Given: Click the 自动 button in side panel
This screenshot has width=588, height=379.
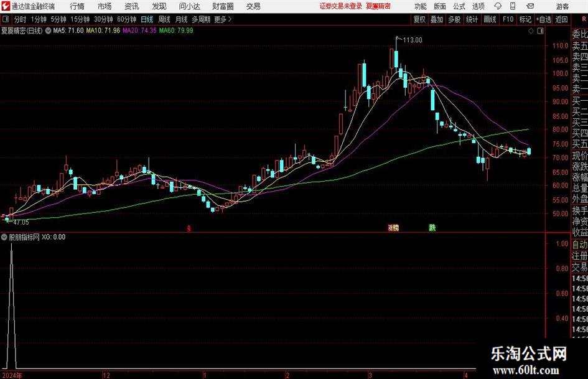Looking at the screenshot, I should (580, 245).
